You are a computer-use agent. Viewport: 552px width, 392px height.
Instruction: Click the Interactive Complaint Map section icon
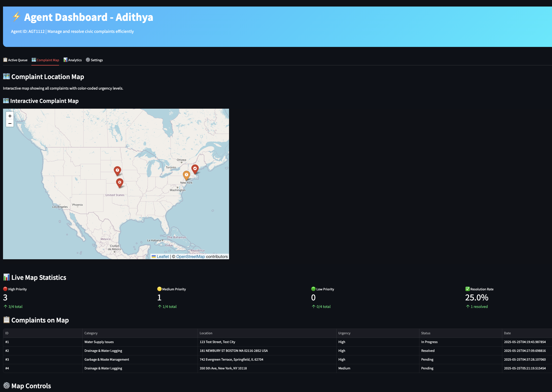6,101
